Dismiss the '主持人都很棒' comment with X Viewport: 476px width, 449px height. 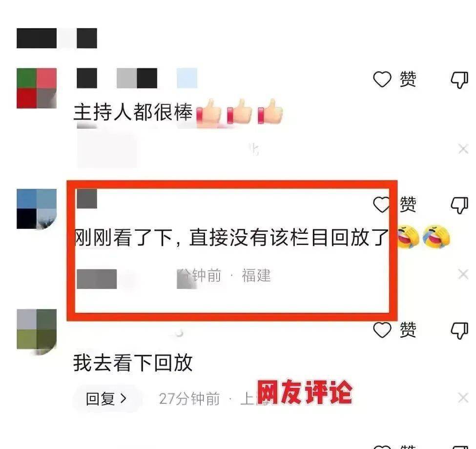pyautogui.click(x=463, y=149)
